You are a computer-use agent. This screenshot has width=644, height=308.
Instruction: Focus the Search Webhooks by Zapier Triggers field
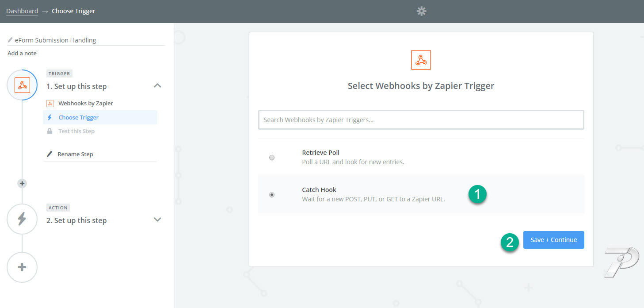coord(421,119)
